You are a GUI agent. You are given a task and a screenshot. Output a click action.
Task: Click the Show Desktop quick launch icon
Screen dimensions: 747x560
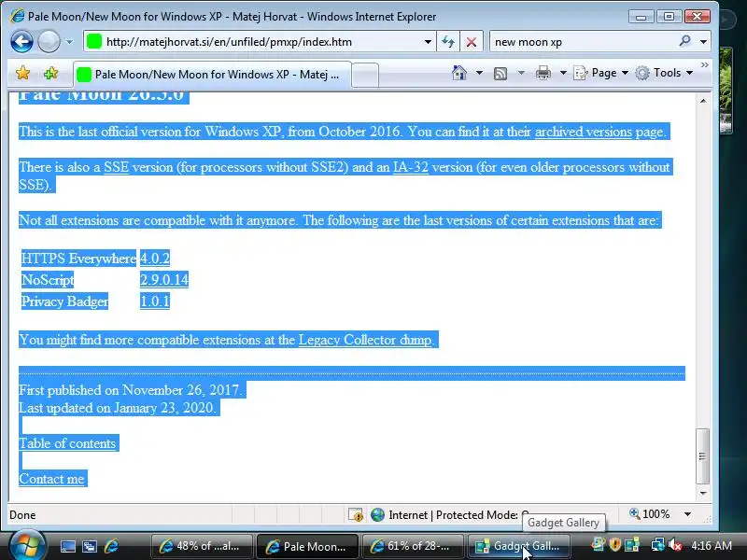pos(67,546)
